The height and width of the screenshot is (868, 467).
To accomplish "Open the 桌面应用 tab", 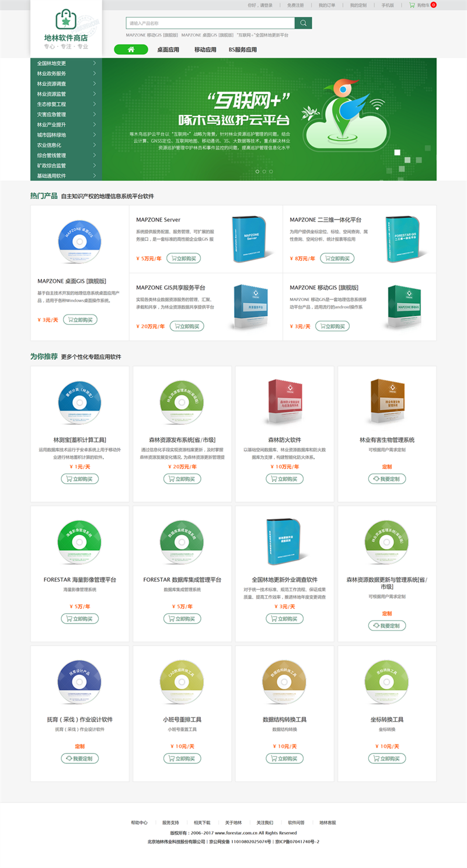I will coord(168,50).
